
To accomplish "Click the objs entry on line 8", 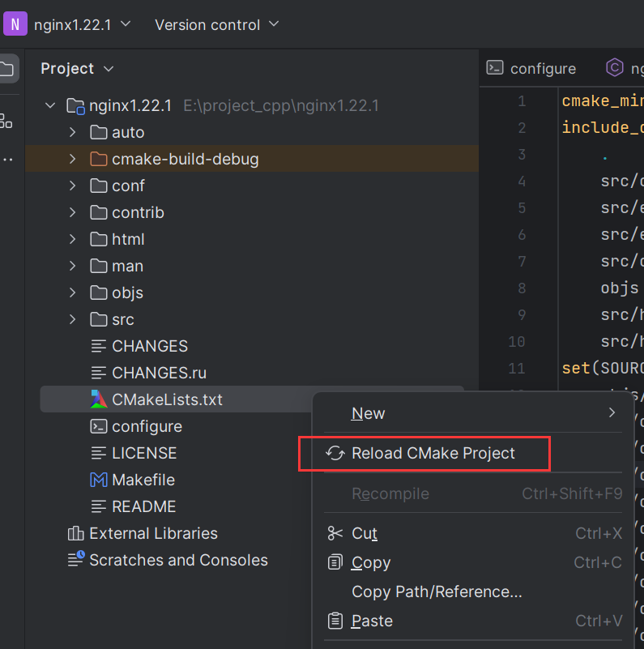I will (x=620, y=288).
